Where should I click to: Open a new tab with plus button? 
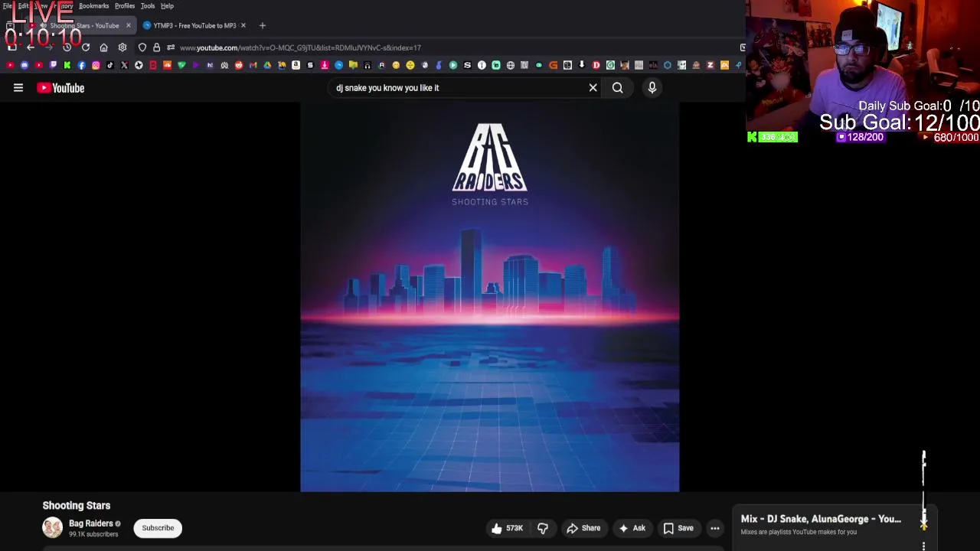(x=263, y=25)
